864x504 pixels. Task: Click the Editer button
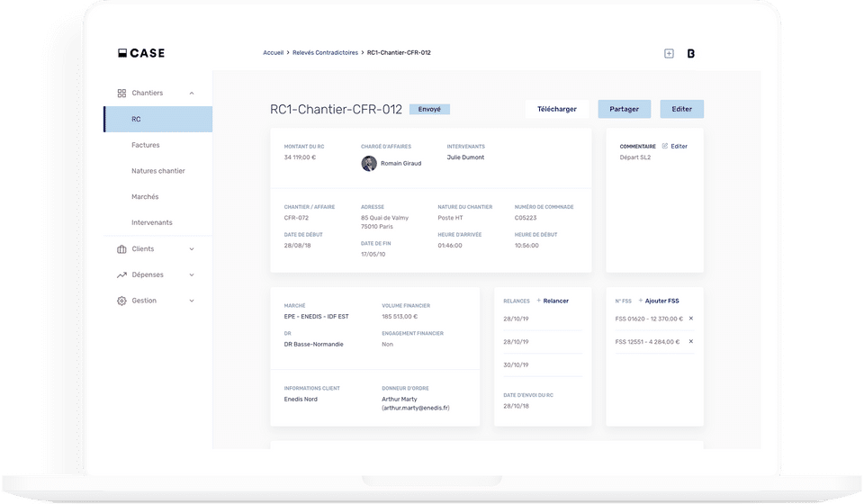[681, 109]
